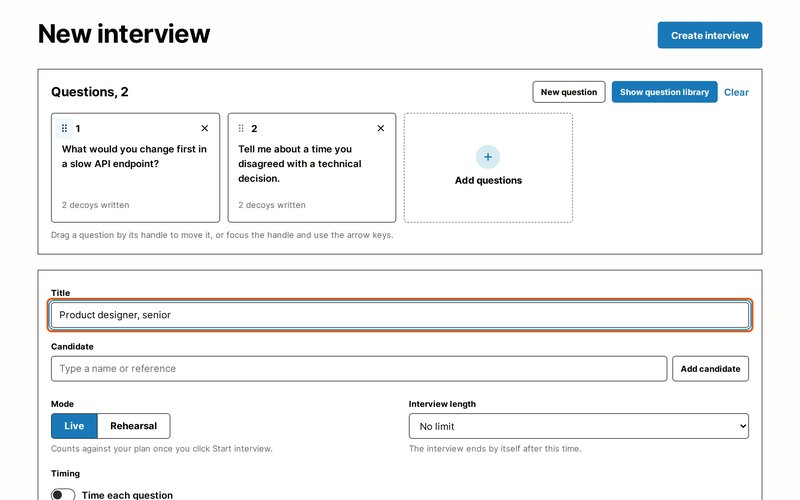Click '2 decoys written' on question 1
This screenshot has height=500, width=800.
coord(95,205)
